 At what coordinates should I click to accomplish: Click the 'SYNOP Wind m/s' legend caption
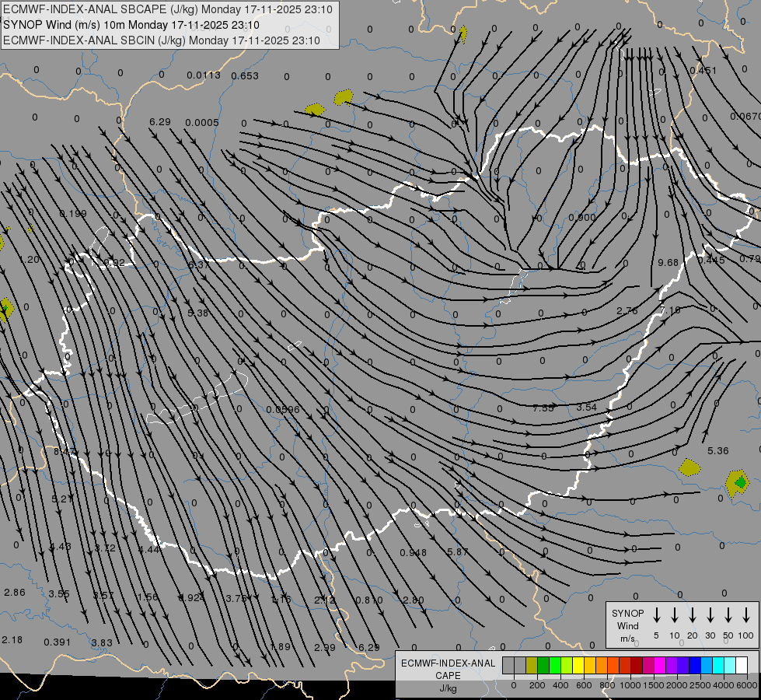pyautogui.click(x=627, y=626)
